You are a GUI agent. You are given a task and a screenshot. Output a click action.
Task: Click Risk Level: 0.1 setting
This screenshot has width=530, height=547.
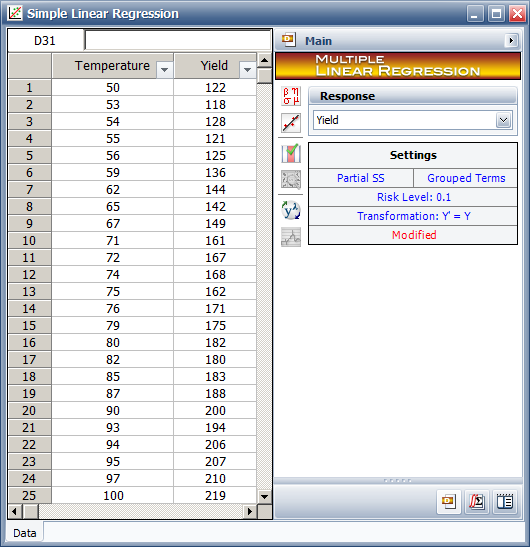(x=413, y=197)
